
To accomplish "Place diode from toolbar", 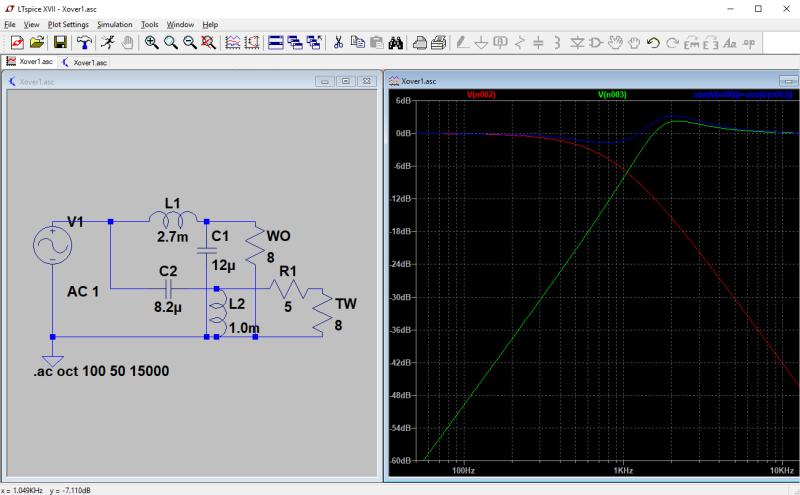I will click(577, 42).
